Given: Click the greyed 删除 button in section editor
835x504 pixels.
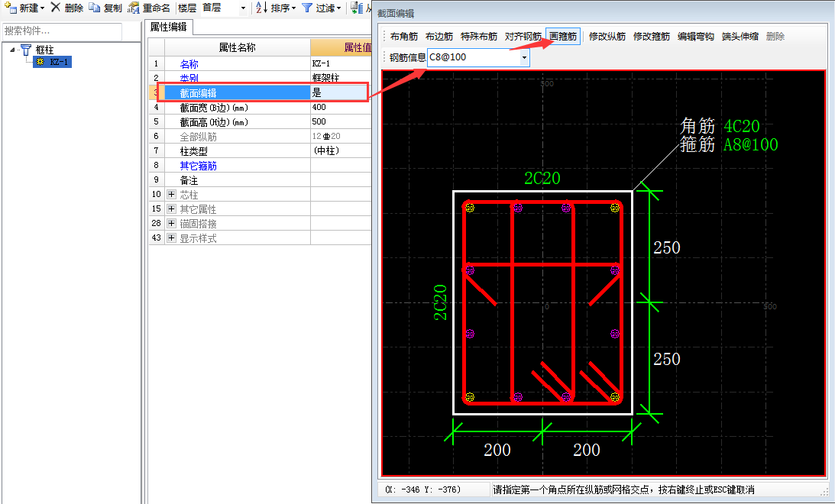Looking at the screenshot, I should 775,36.
